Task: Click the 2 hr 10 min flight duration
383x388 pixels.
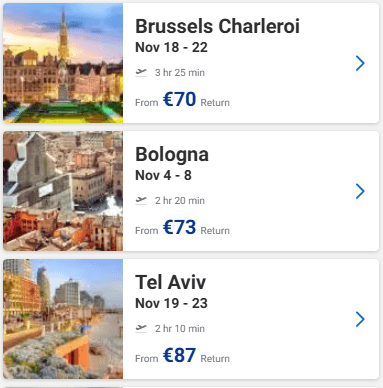Action: [180, 328]
